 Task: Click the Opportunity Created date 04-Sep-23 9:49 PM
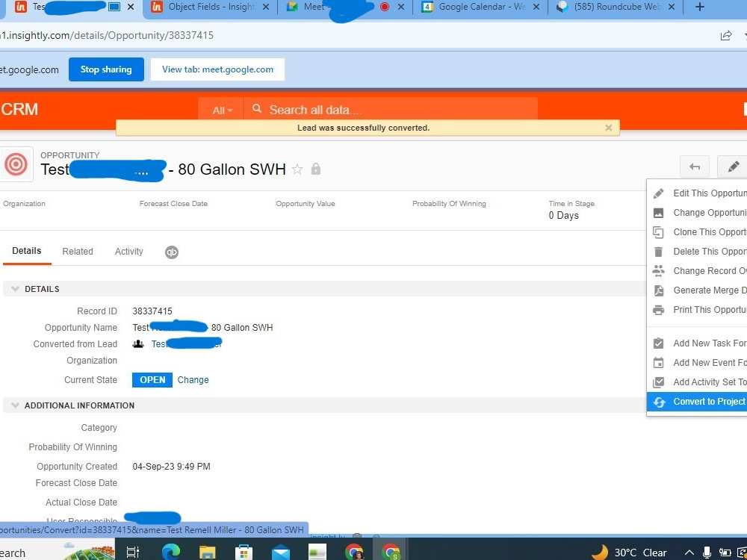tap(172, 467)
